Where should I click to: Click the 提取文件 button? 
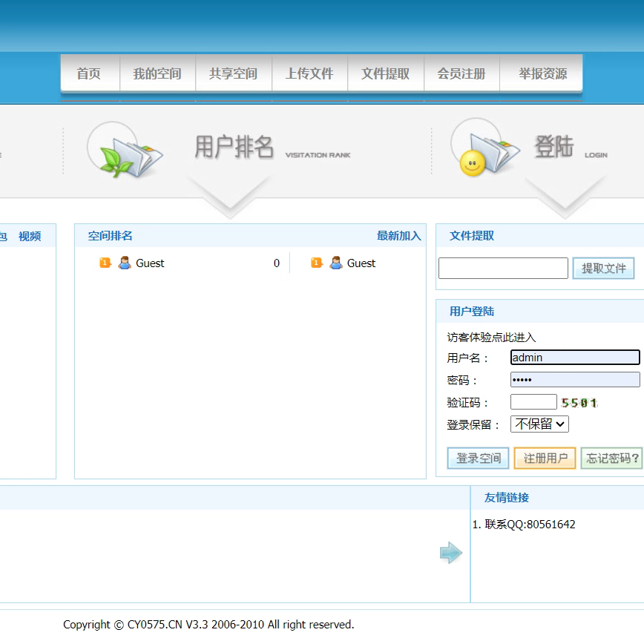[x=603, y=268]
